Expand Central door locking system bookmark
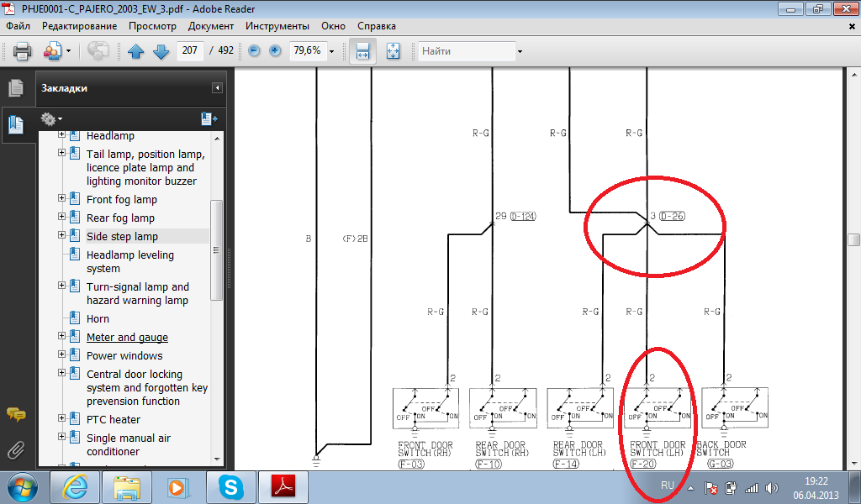The height and width of the screenshot is (504, 861). click(61, 373)
